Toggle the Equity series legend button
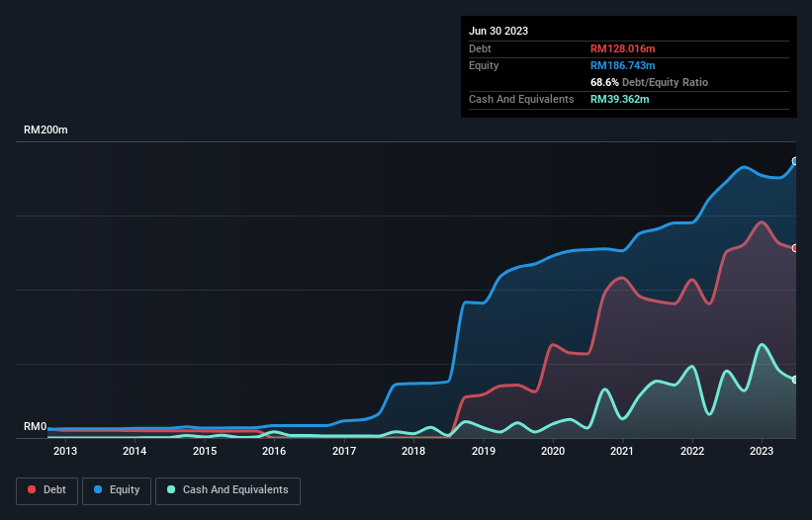This screenshot has height=520, width=812. pyautogui.click(x=117, y=490)
